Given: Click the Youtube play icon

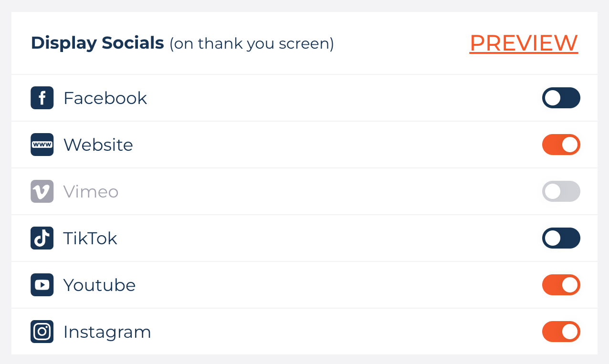Looking at the screenshot, I should (x=42, y=285).
